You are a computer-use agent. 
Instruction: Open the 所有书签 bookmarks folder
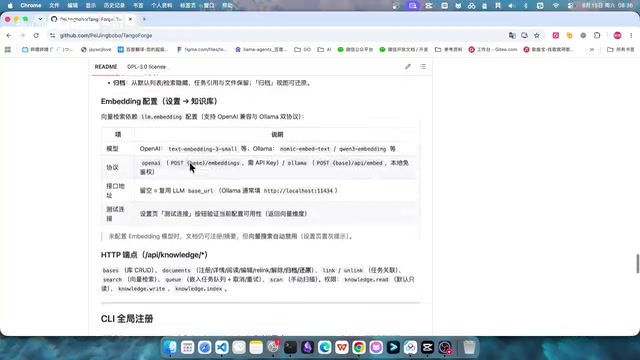(620, 49)
